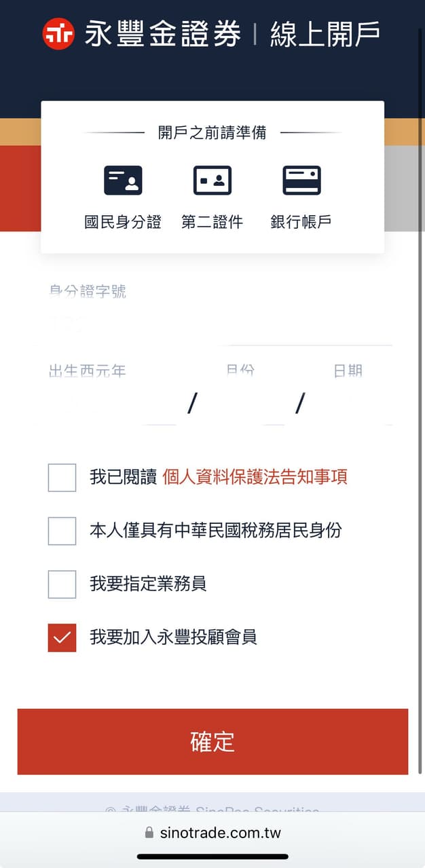Check the 我要指定業務員 checkbox

point(61,584)
